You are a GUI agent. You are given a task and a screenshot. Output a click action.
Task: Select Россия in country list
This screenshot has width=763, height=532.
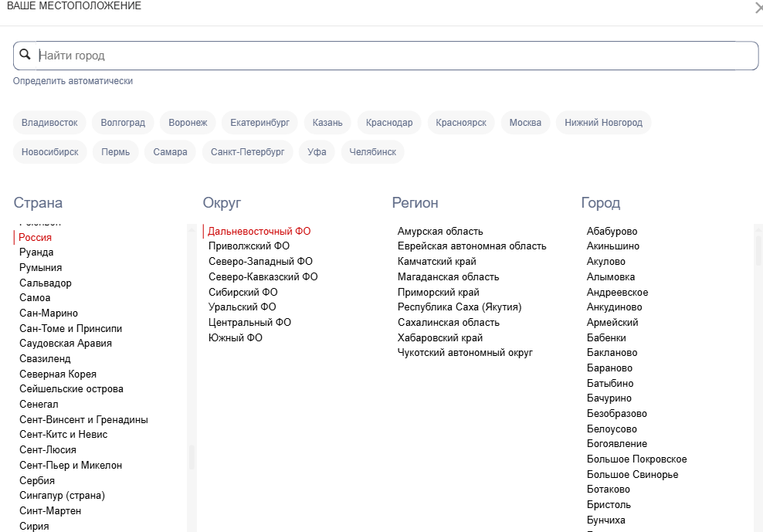click(x=36, y=238)
